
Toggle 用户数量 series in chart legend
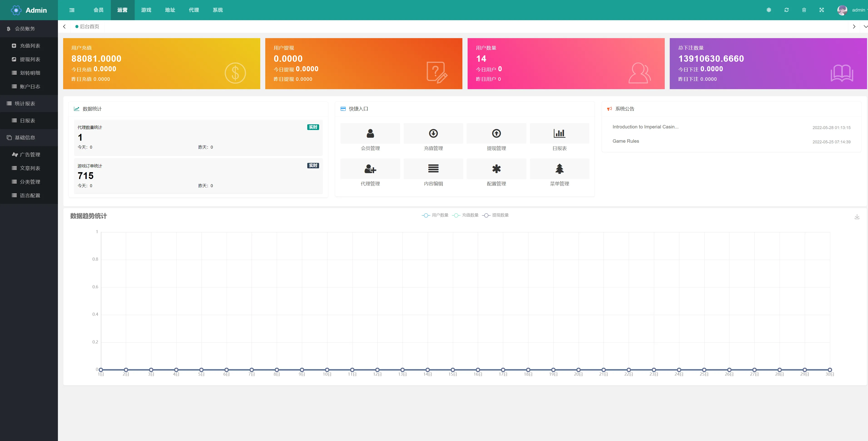click(435, 215)
